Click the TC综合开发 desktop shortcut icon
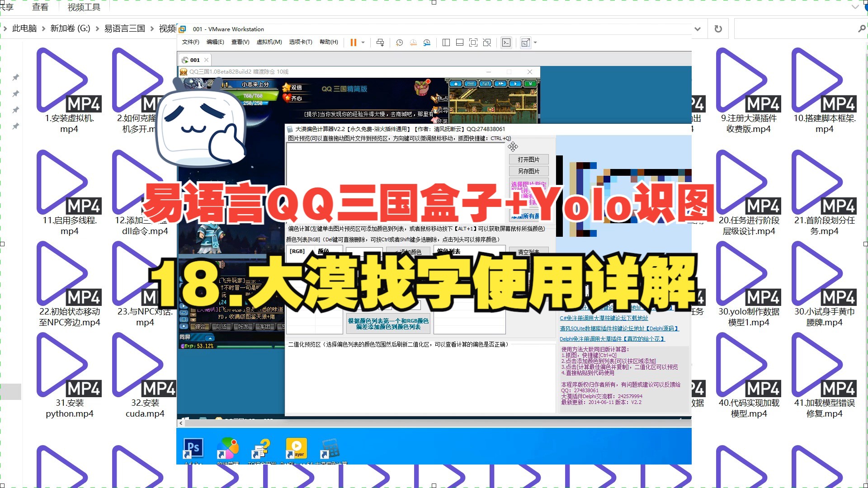Screen dimensions: 868x488 tap(262, 449)
